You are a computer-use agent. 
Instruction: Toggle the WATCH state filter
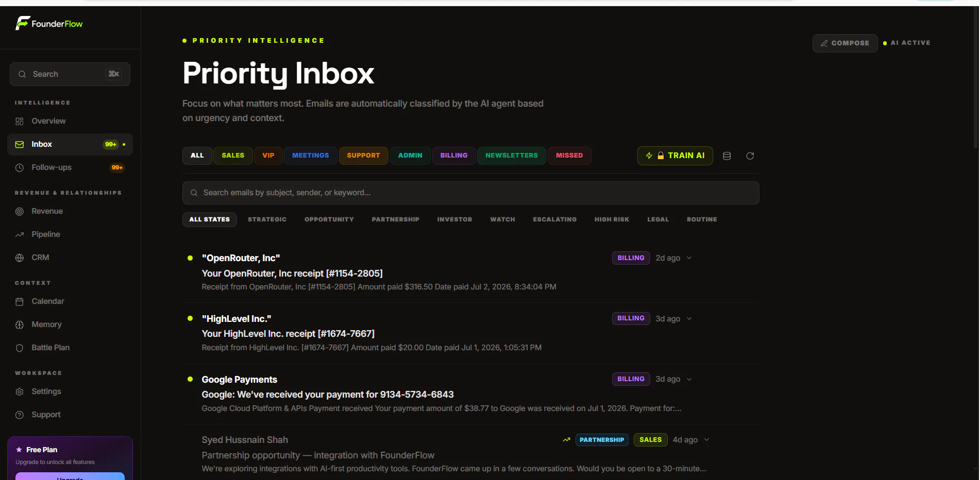(503, 219)
